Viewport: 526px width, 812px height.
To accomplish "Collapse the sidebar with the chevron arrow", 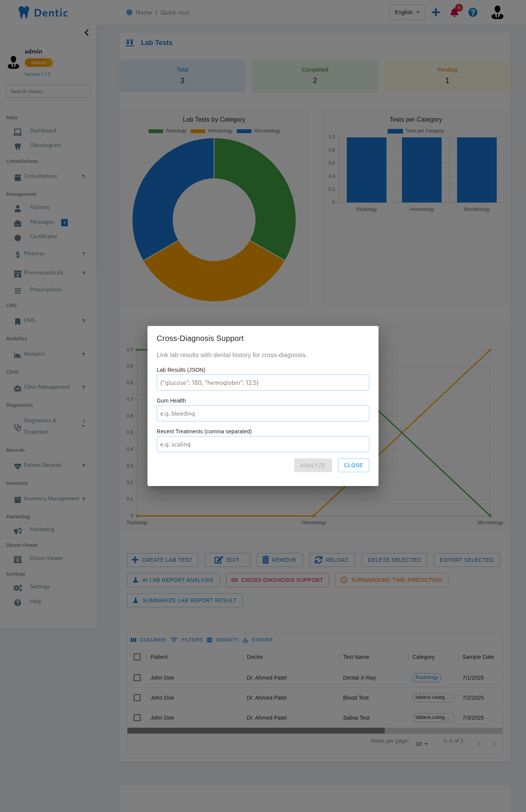I will (87, 33).
